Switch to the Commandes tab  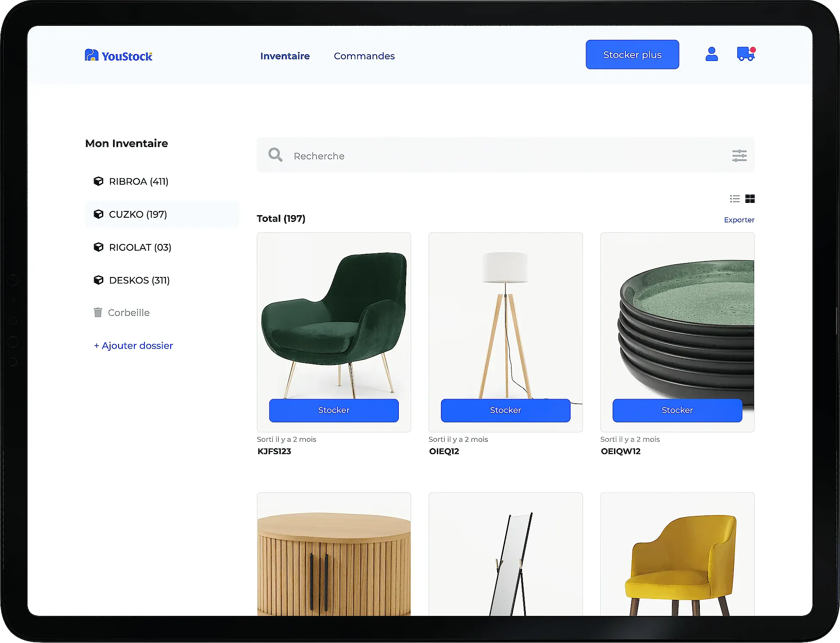[364, 56]
